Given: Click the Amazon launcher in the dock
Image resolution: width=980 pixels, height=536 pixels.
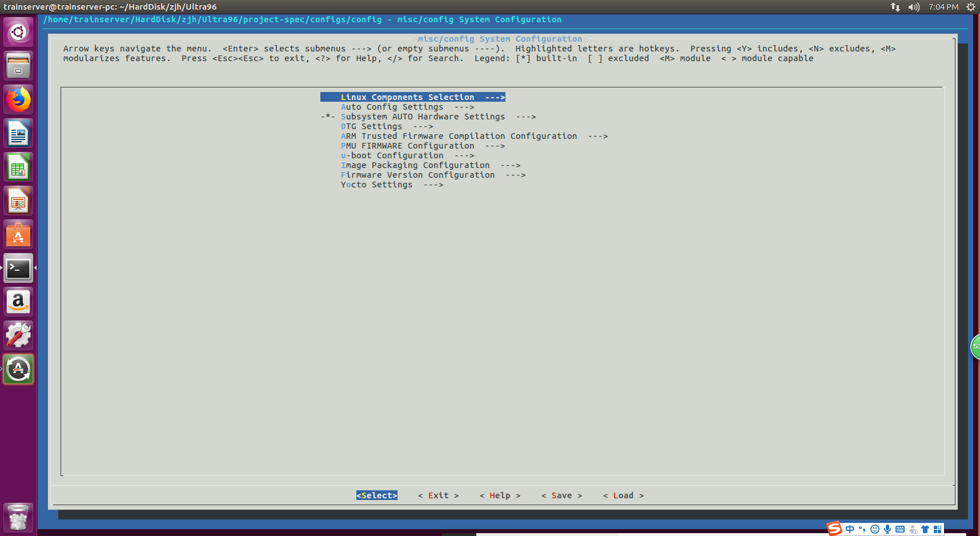Looking at the screenshot, I should pos(18,302).
